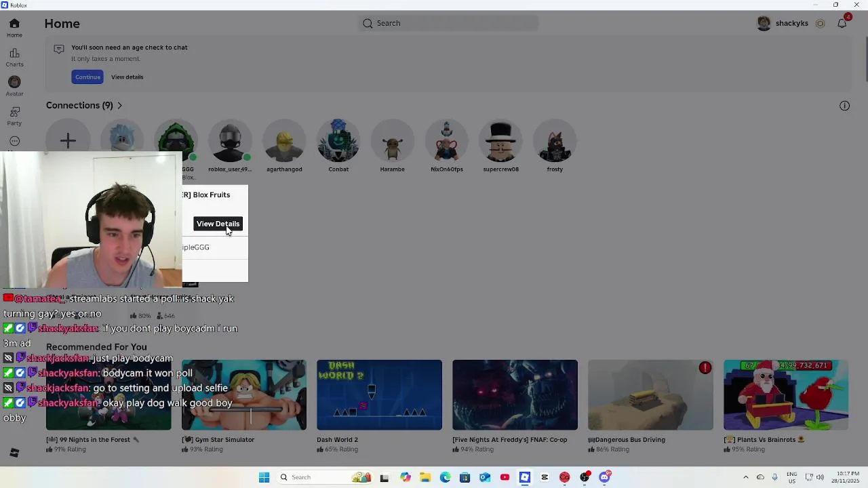Click the shackyks username
This screenshot has width=868, height=488.
(792, 23)
